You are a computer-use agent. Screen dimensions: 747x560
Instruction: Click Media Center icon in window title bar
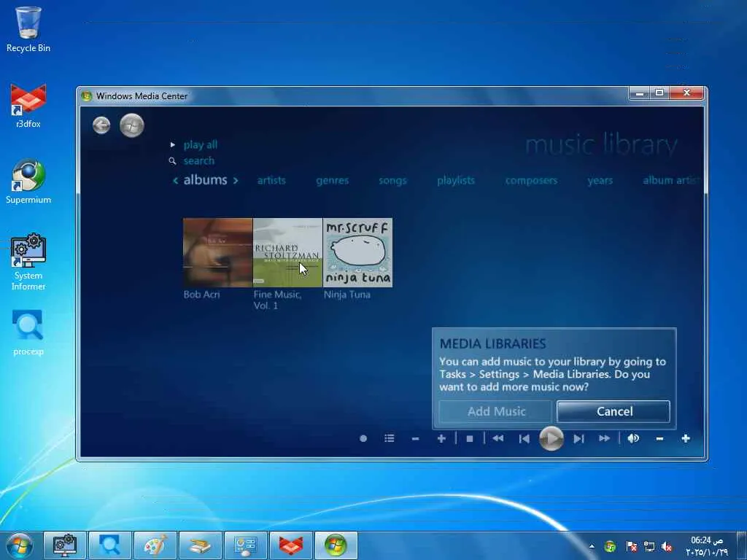(x=86, y=96)
